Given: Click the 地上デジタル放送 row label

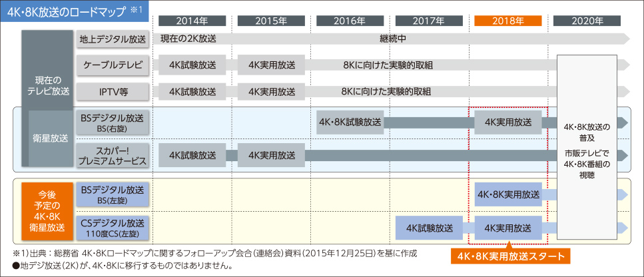Looking at the screenshot, I should [x=112, y=39].
